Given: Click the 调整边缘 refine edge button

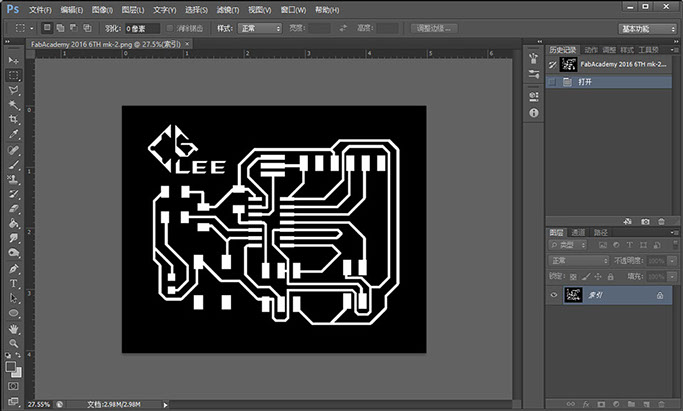Looking at the screenshot, I should (434, 28).
